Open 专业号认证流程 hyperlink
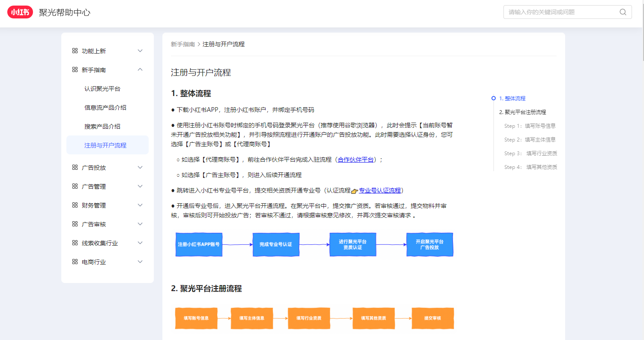Image resolution: width=644 pixels, height=340 pixels. (x=380, y=190)
